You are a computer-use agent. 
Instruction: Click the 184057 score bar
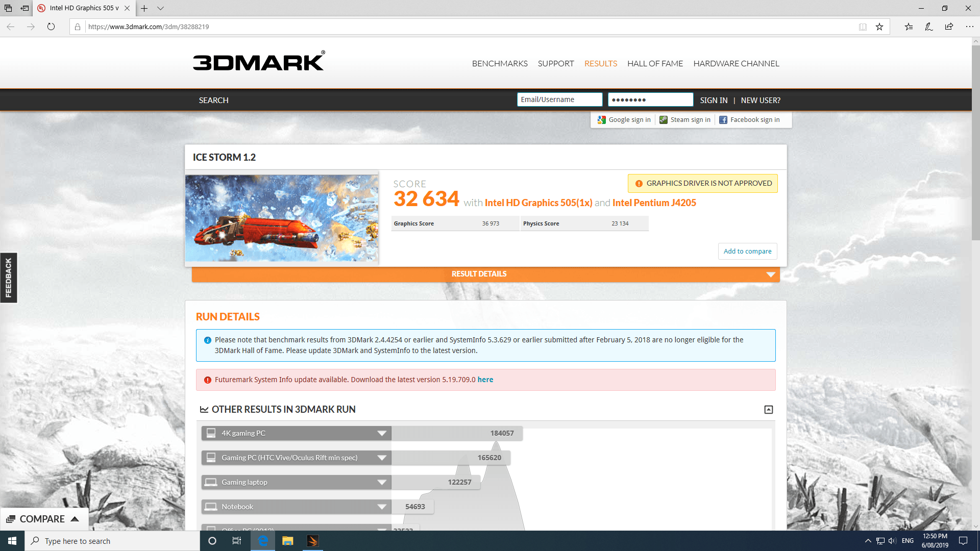coord(457,433)
